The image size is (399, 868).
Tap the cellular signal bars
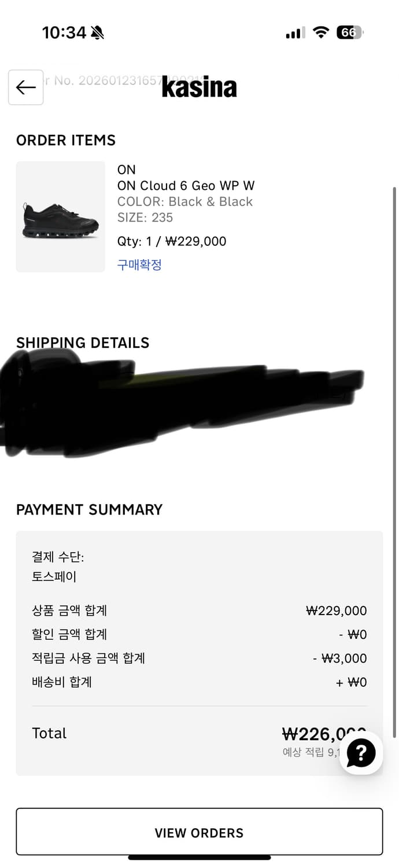click(x=295, y=33)
